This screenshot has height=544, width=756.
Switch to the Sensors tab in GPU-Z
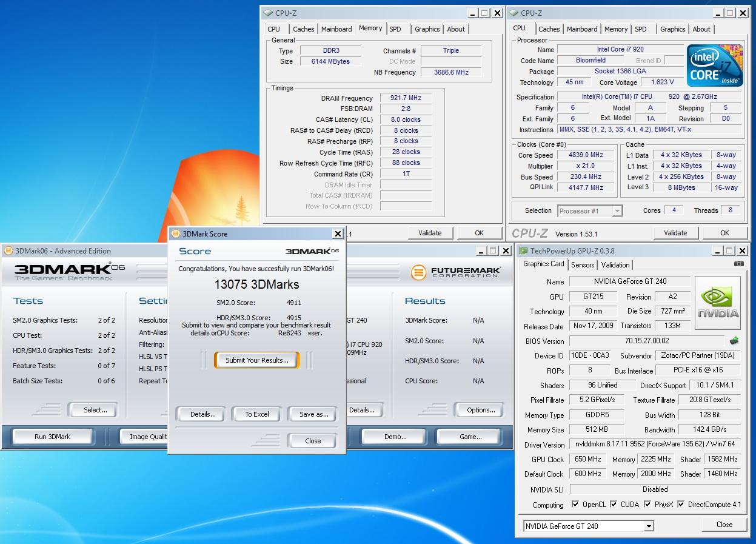(x=583, y=264)
